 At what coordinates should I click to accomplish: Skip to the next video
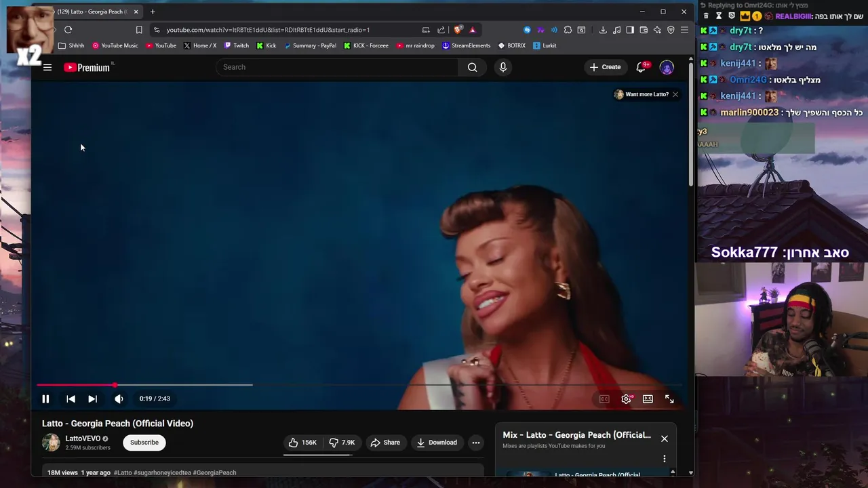(x=92, y=399)
